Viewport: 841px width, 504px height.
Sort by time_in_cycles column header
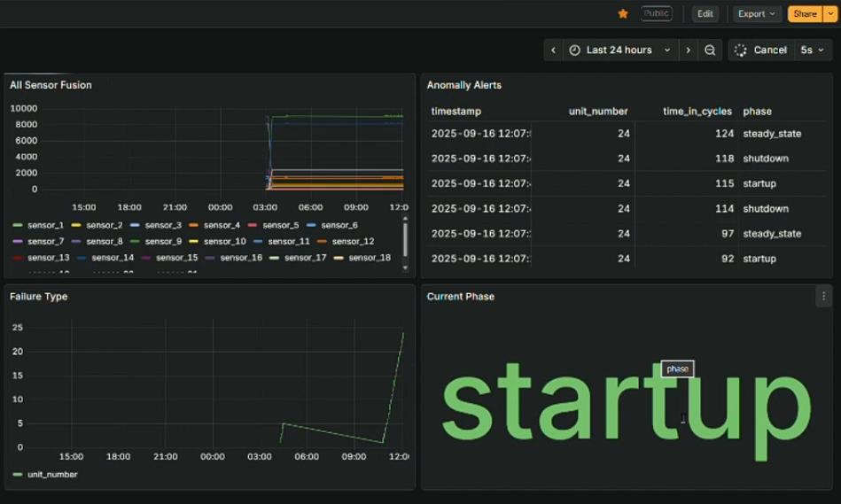tap(697, 112)
